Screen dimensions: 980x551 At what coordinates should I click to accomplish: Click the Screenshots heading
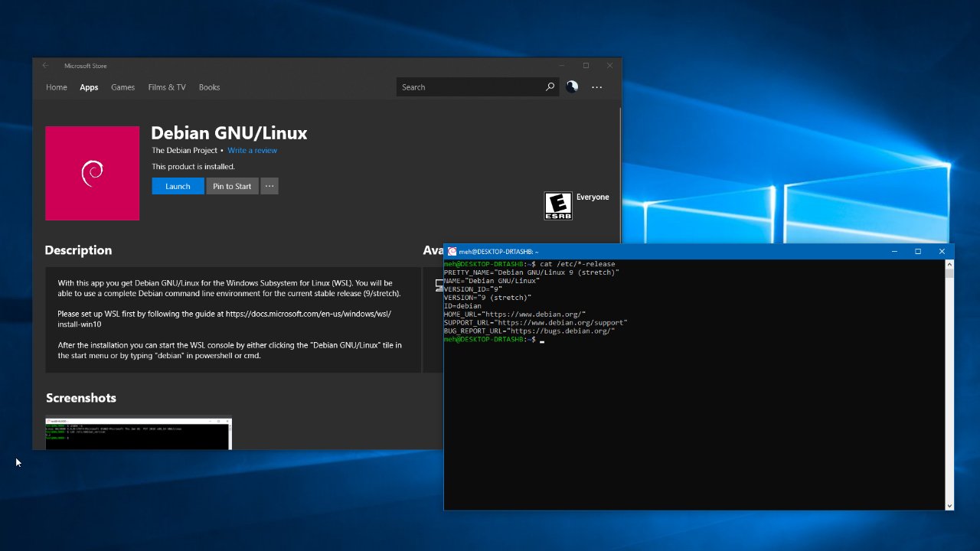tap(81, 398)
